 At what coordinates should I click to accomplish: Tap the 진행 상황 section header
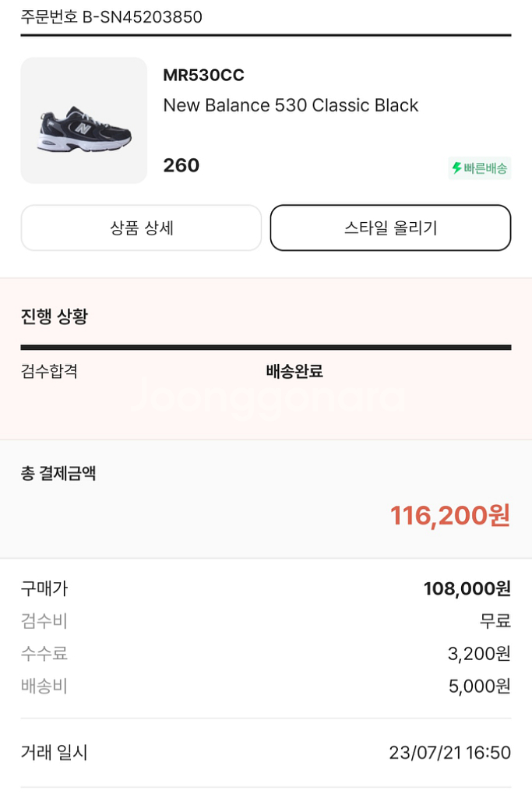(54, 316)
